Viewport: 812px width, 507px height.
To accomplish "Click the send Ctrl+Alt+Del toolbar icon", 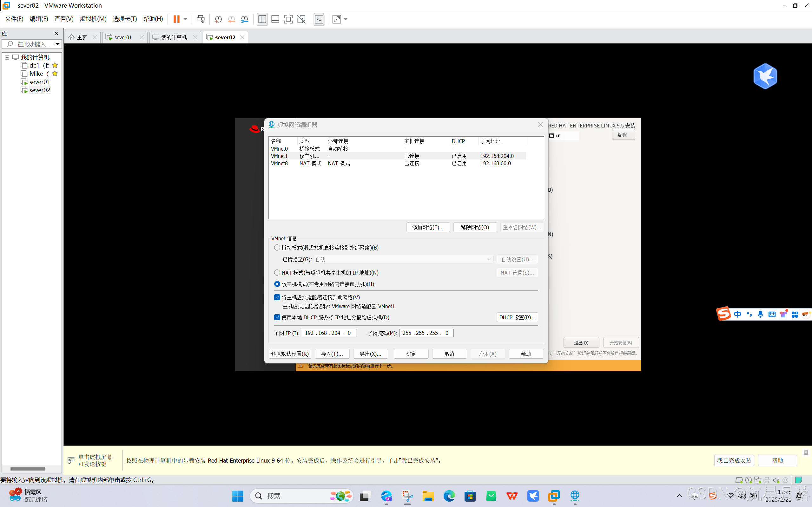I will [x=201, y=19].
